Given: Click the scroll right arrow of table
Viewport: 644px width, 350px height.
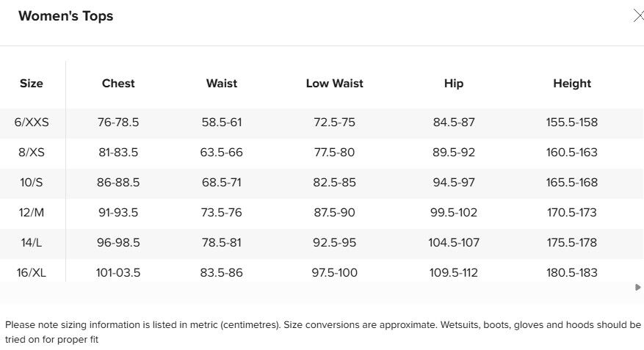Looking at the screenshot, I should (x=638, y=288).
